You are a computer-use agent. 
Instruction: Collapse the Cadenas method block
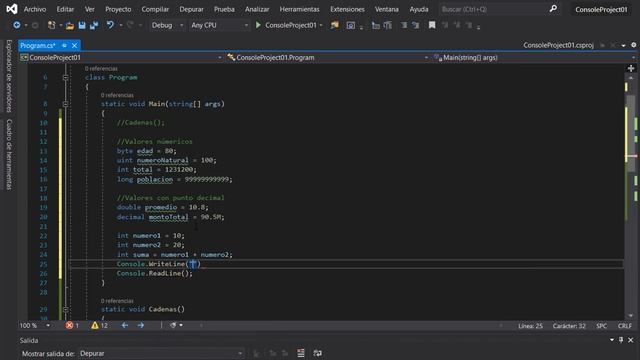pos(65,309)
